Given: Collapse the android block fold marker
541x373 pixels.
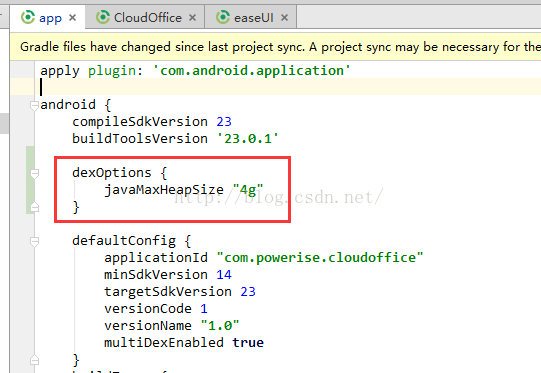Looking at the screenshot, I should tap(34, 105).
